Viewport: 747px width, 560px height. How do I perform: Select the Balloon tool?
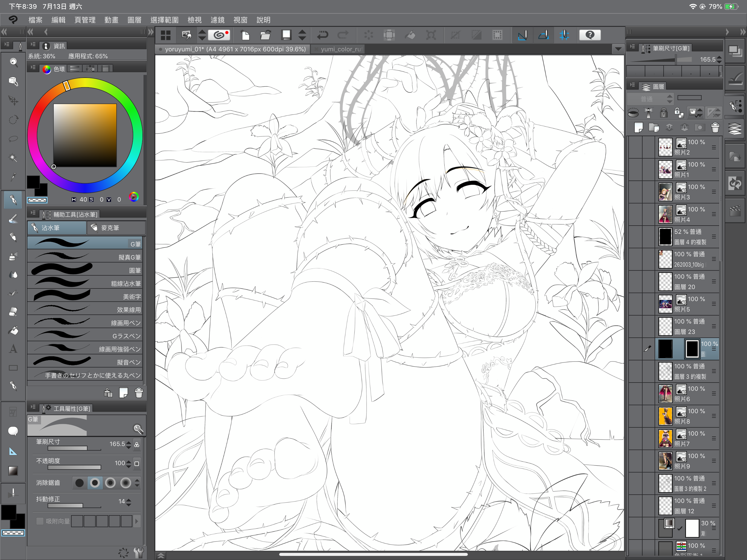click(13, 431)
